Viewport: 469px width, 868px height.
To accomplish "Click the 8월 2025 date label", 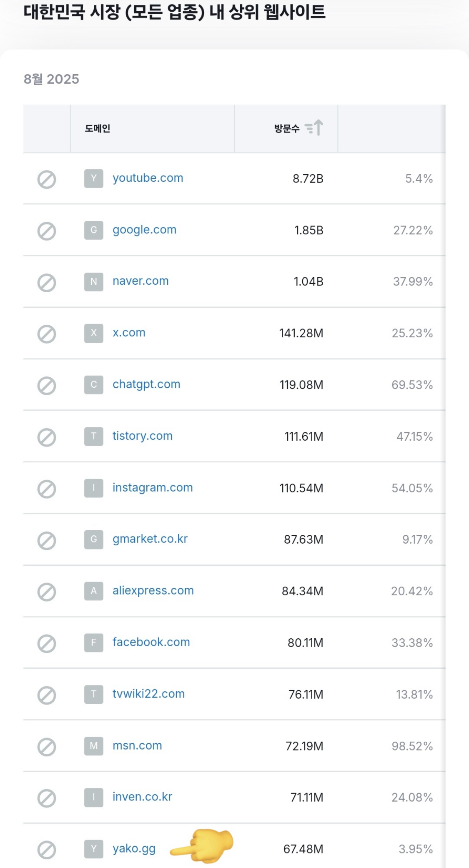I will pos(51,79).
